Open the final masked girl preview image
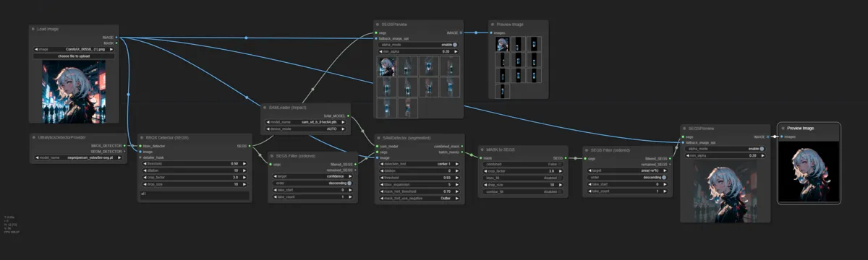868x260 pixels. 809,172
